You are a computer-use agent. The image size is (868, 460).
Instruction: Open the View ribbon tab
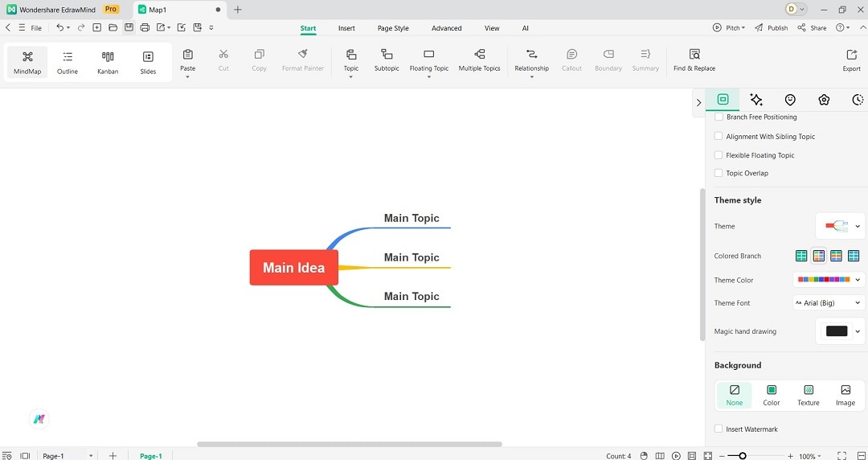[x=492, y=28]
